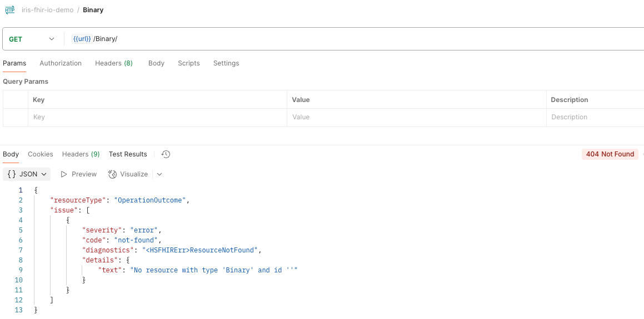Image resolution: width=644 pixels, height=319 pixels.
Task: View the response Headers (9) tab
Action: pos(81,154)
